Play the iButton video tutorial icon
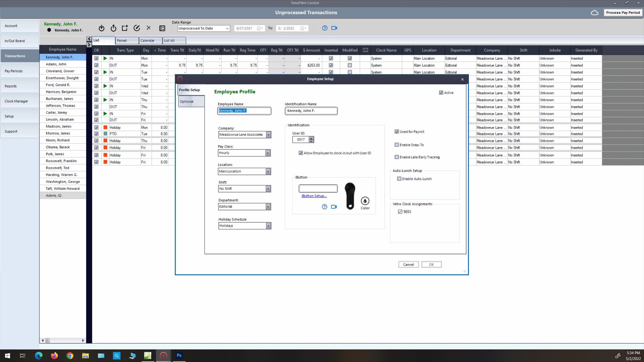The width and height of the screenshot is (644, 362). (x=334, y=207)
